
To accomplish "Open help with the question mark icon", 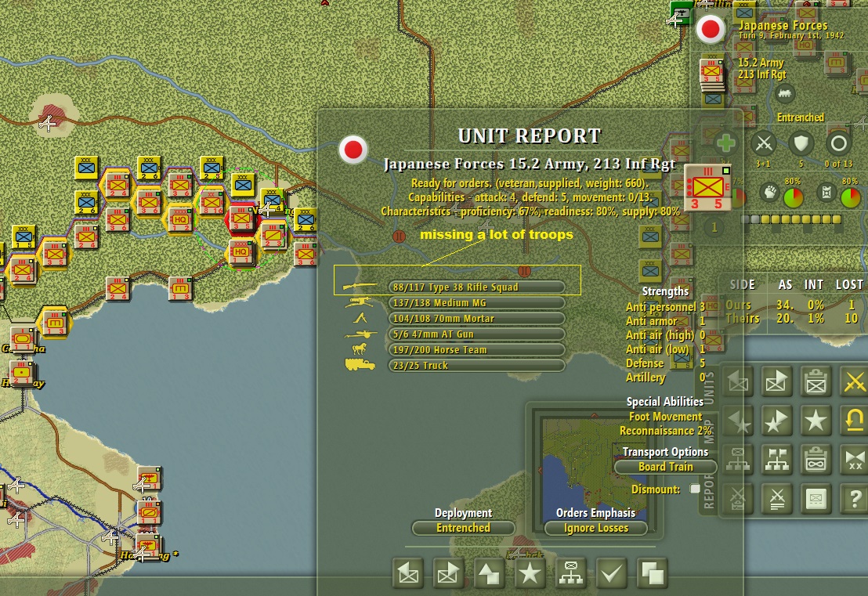I will tap(854, 499).
